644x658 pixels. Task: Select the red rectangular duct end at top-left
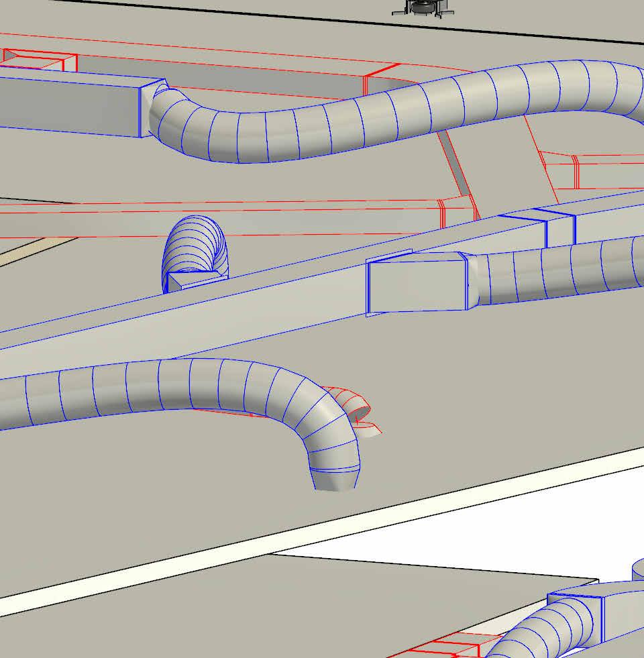coord(40,60)
